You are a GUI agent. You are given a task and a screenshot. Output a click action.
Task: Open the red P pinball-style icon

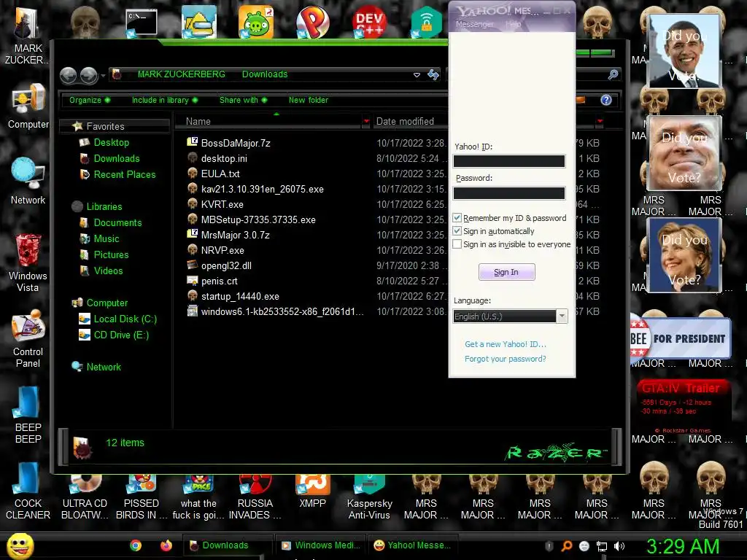tap(312, 22)
